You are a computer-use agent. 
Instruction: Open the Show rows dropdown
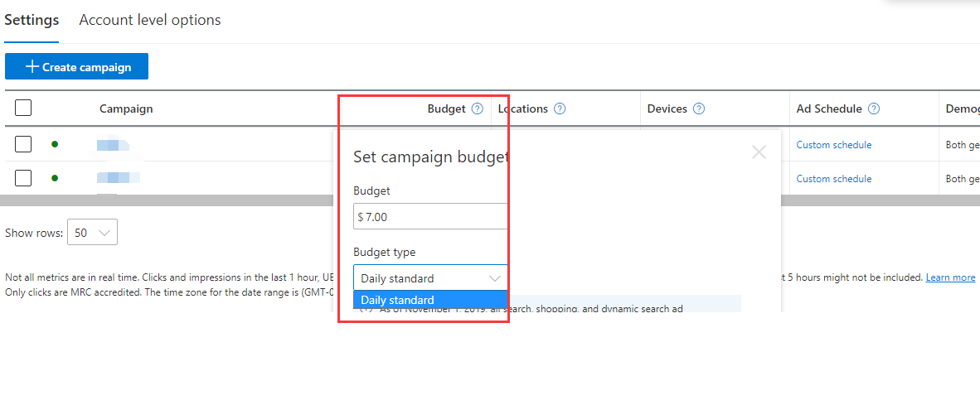point(92,233)
